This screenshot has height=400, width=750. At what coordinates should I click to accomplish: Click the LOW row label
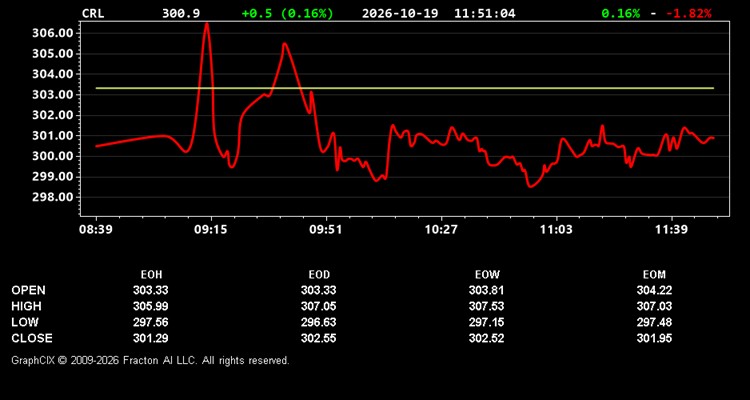tap(25, 322)
